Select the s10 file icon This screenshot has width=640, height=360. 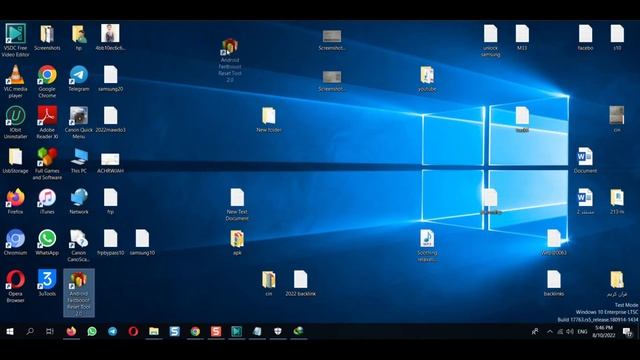tap(617, 37)
